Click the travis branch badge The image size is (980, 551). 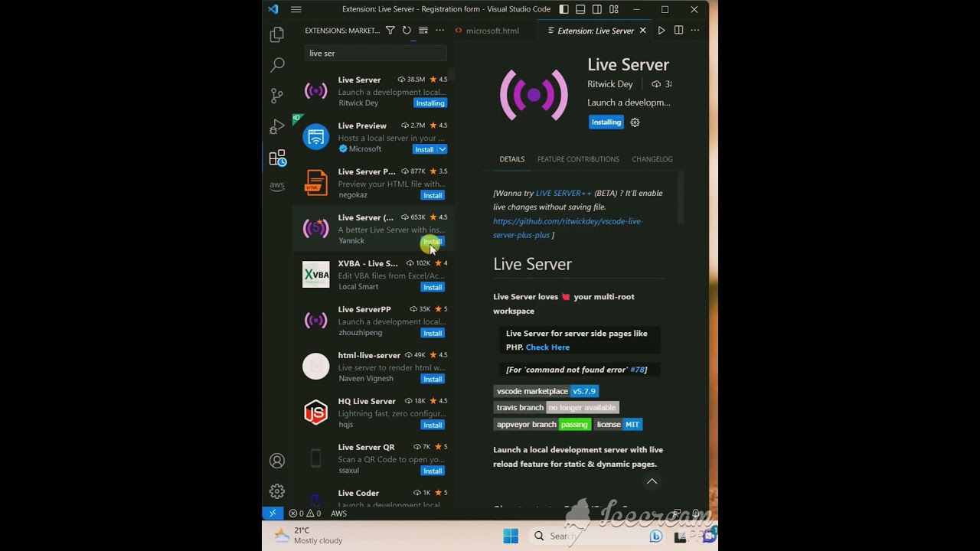pyautogui.click(x=556, y=408)
